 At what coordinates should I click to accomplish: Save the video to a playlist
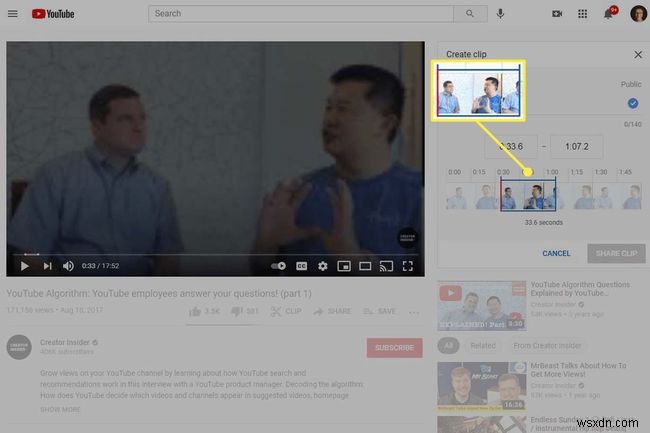(x=379, y=311)
